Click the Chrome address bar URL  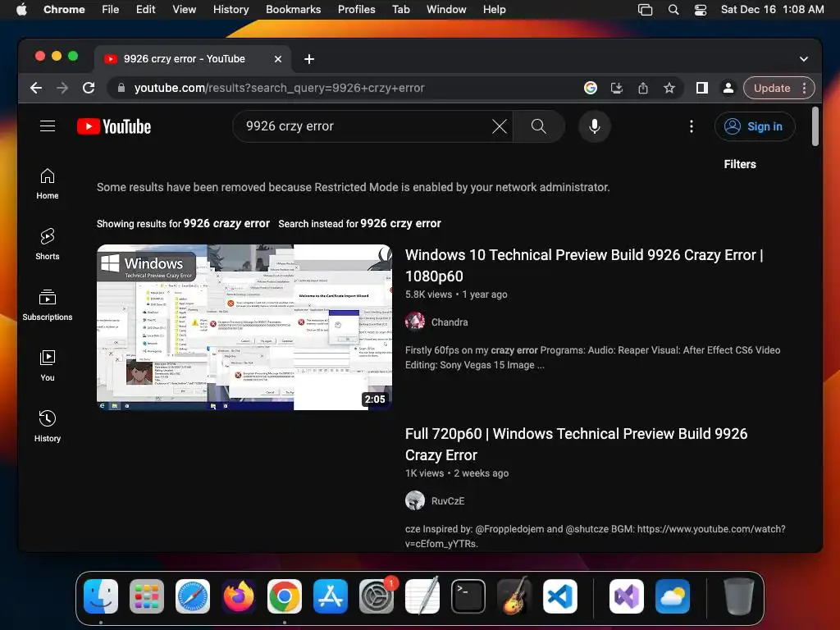pyautogui.click(x=279, y=88)
